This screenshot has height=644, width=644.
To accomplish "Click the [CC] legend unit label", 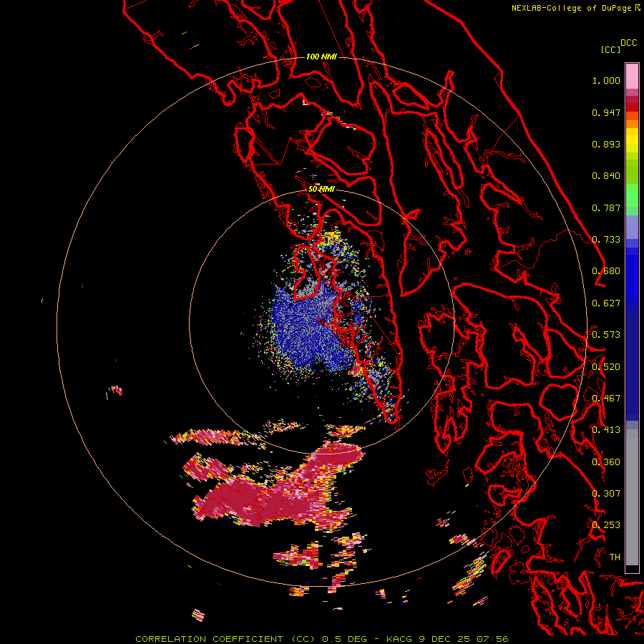I will [611, 49].
